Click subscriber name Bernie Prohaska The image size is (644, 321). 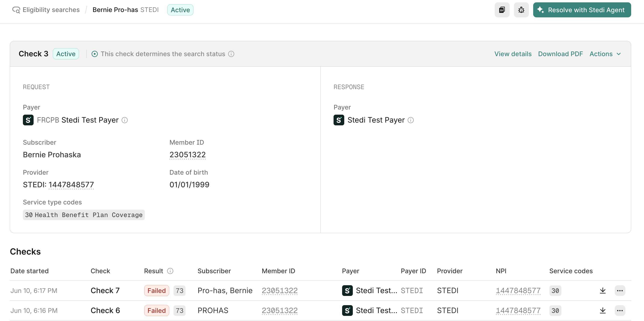tap(52, 155)
